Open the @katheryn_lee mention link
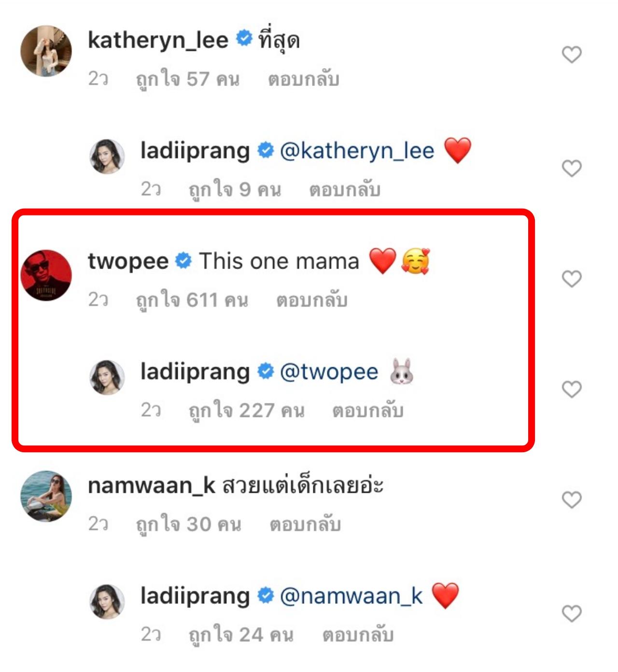This screenshot has height=672, width=618. [357, 151]
